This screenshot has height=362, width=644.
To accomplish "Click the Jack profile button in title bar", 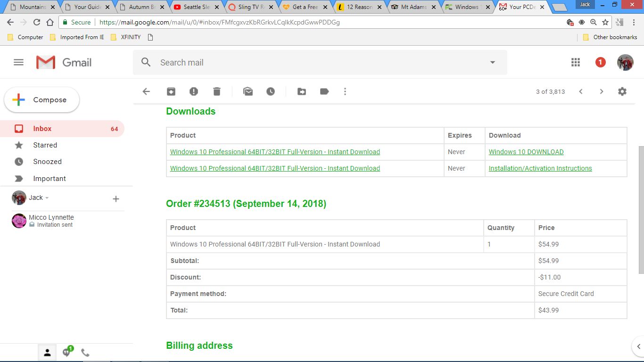I will 585,4.
